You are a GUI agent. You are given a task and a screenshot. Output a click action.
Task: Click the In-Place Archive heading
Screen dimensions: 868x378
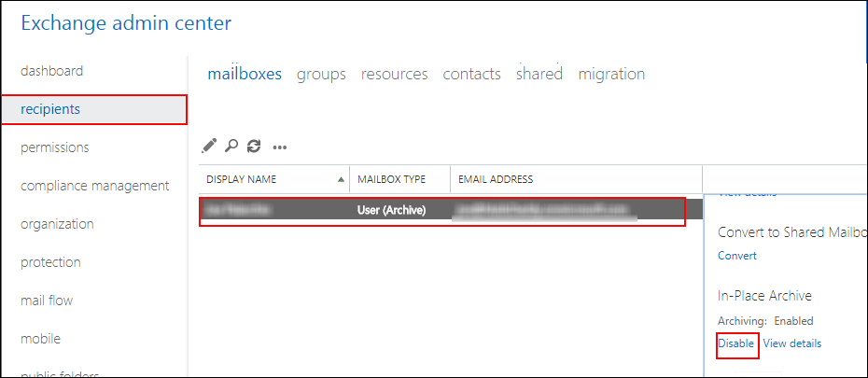pos(764,296)
